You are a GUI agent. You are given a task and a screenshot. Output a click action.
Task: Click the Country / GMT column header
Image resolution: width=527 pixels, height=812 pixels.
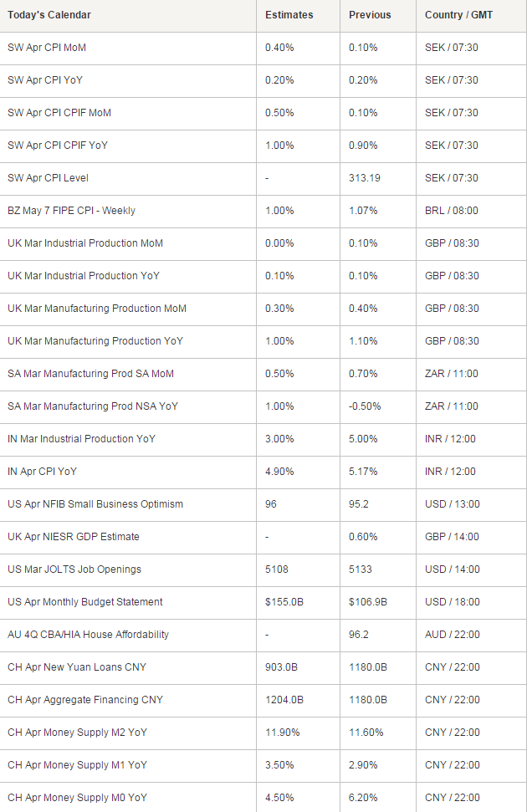(458, 15)
